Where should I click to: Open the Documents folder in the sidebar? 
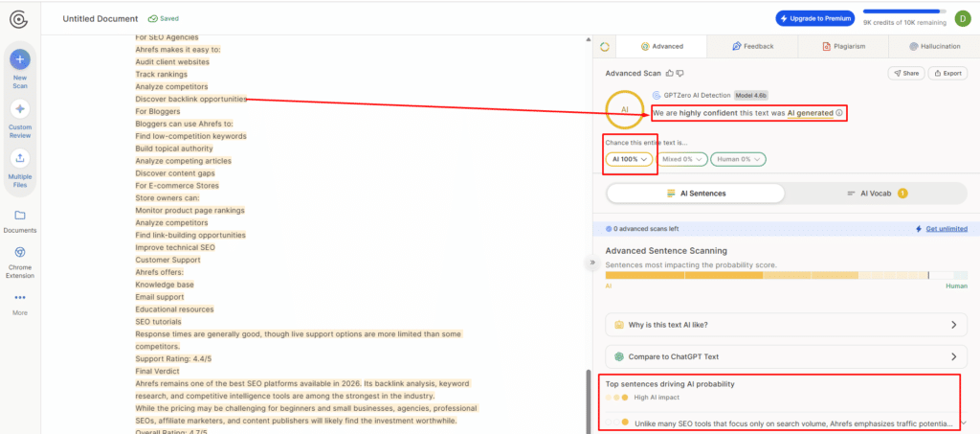click(20, 216)
